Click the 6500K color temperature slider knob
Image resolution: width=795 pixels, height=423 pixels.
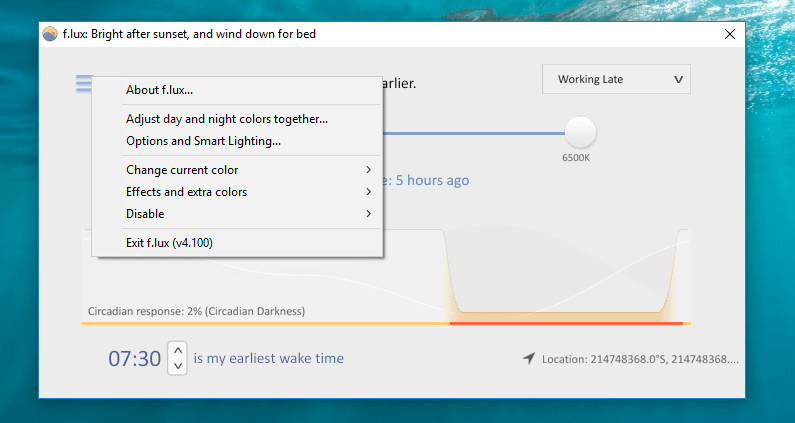tap(580, 132)
